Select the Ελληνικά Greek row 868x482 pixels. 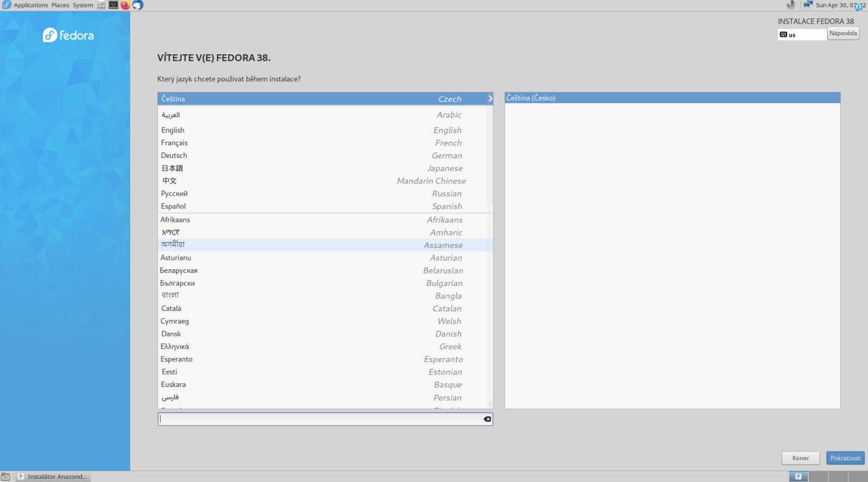point(325,346)
